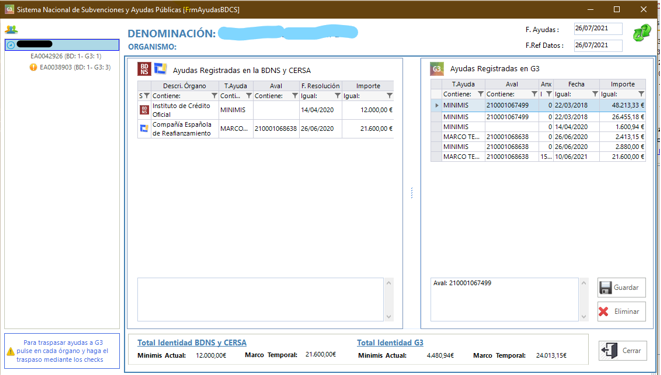This screenshot has height=375, width=661.
Task: Click the F. Ayudas date field
Action: (x=598, y=29)
